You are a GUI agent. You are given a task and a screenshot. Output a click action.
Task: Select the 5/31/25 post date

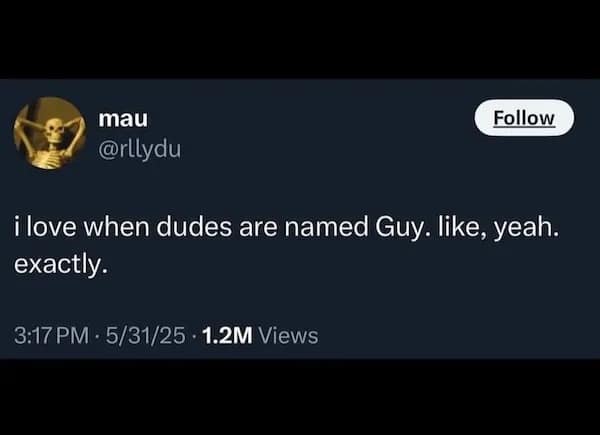coord(145,336)
